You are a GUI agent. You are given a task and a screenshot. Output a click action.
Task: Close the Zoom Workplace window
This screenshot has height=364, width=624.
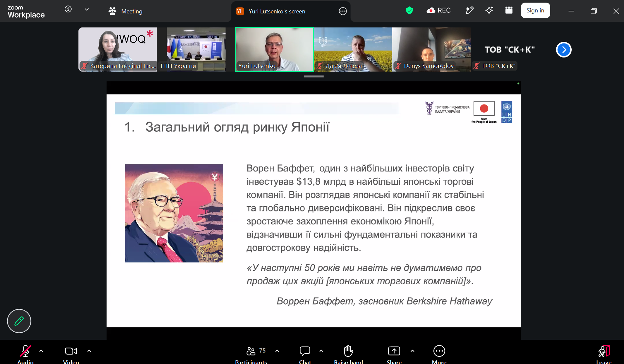pos(616,11)
